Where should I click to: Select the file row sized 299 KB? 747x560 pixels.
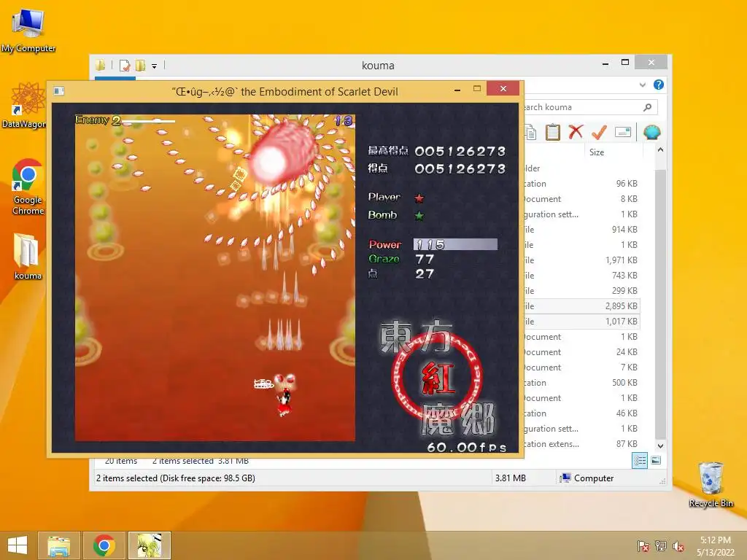[581, 290]
